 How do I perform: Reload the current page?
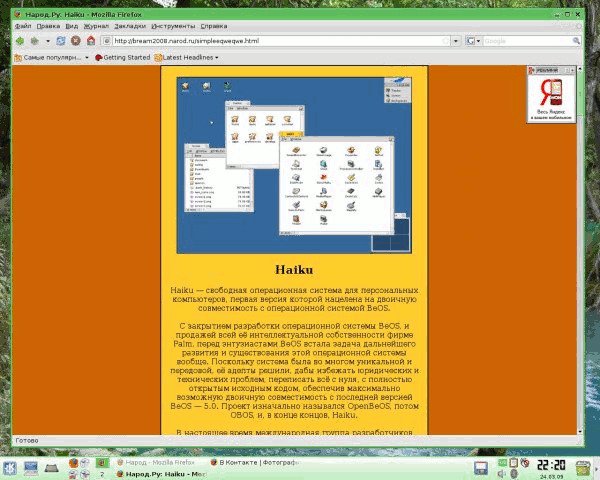[x=61, y=41]
